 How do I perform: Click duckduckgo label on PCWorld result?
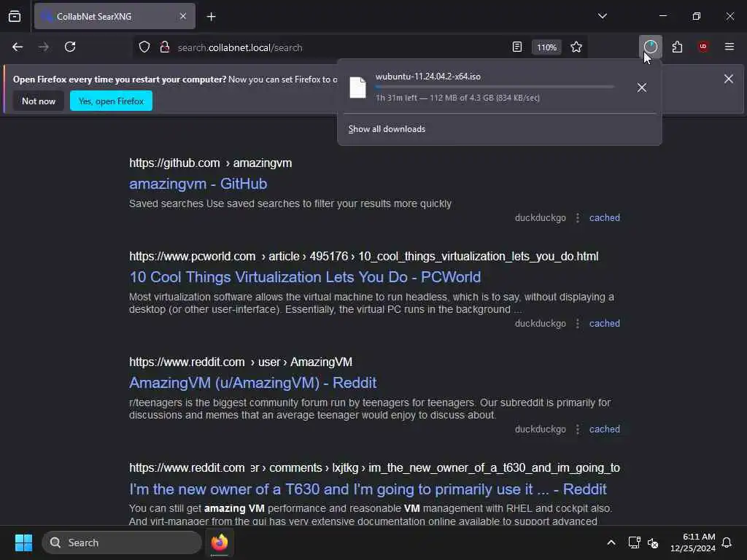tap(541, 324)
